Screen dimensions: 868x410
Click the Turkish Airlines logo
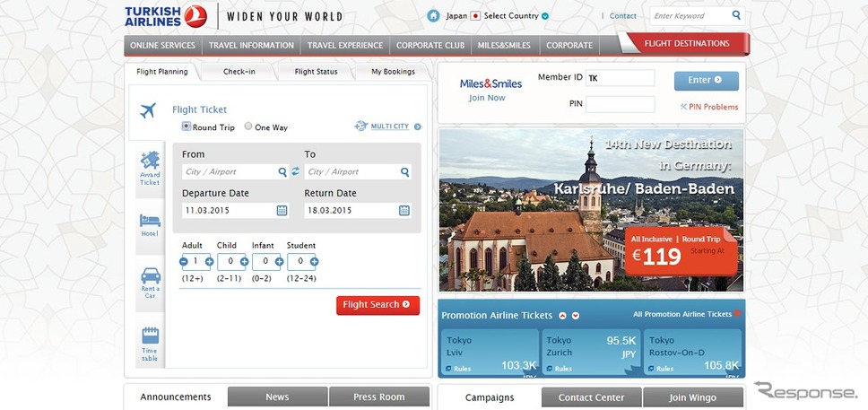(x=166, y=16)
